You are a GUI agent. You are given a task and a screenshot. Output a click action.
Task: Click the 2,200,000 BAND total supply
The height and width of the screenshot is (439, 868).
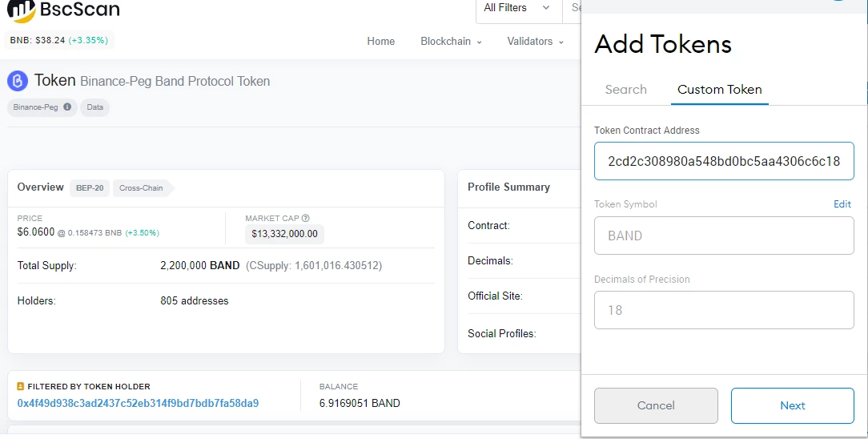pyautogui.click(x=200, y=265)
